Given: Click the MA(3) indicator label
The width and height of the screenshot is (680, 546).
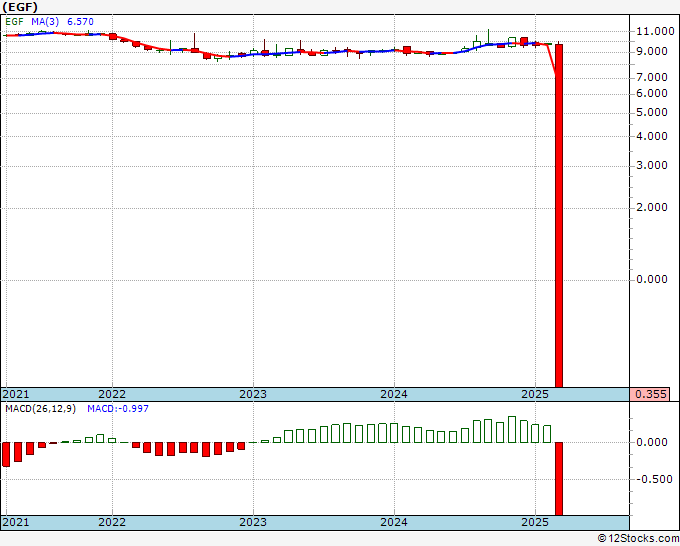Looking at the screenshot, I should click(x=45, y=22).
